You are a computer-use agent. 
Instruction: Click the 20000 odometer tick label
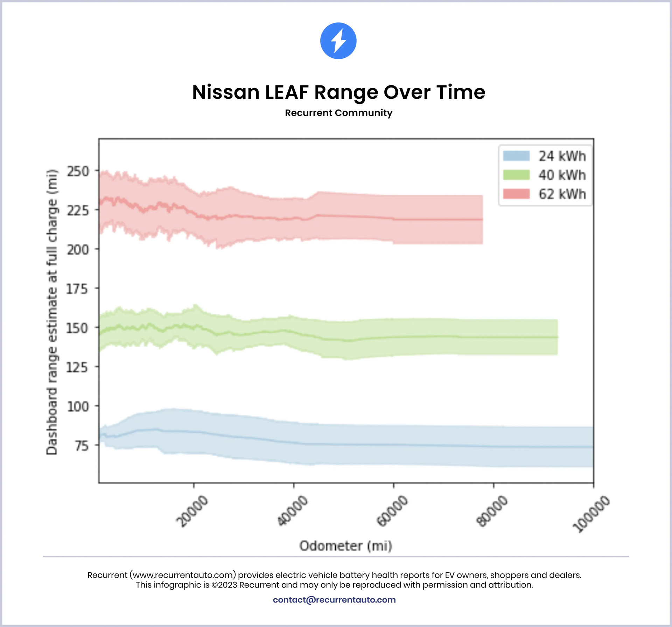point(192,511)
